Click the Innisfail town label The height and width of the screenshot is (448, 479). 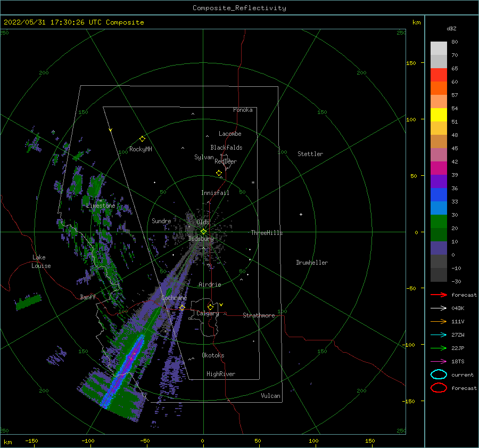[216, 193]
